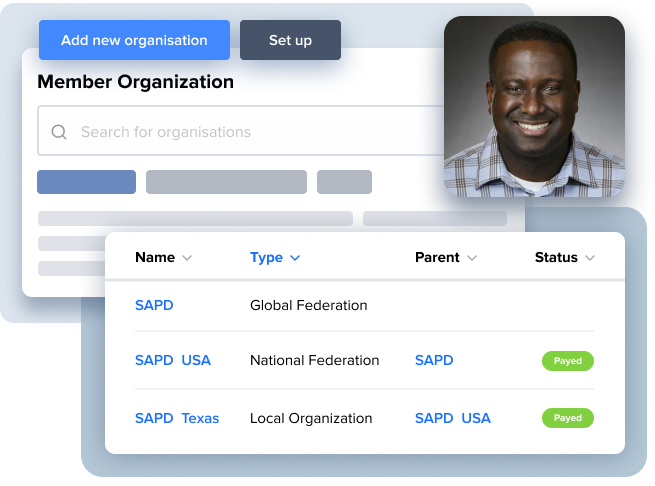Click the Add new organisation button
This screenshot has width=655, height=486.
[134, 40]
